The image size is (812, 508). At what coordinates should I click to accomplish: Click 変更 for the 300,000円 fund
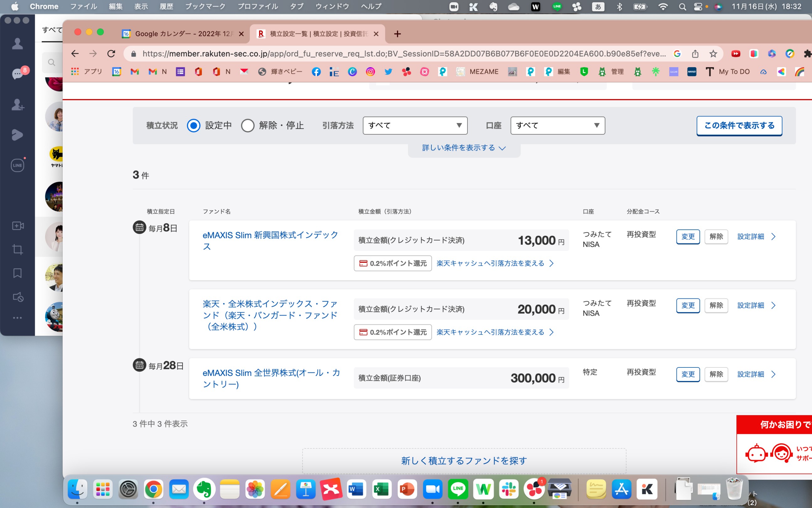[688, 374]
